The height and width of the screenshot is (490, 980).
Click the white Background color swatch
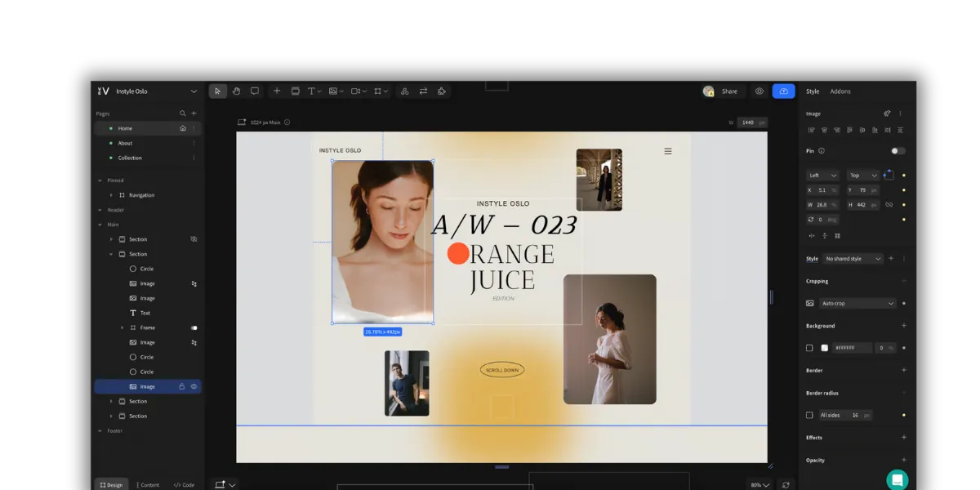click(x=825, y=347)
